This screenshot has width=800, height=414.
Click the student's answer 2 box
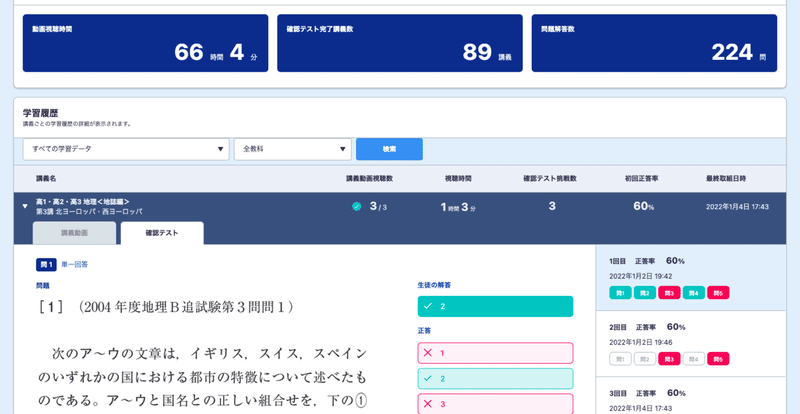point(495,306)
